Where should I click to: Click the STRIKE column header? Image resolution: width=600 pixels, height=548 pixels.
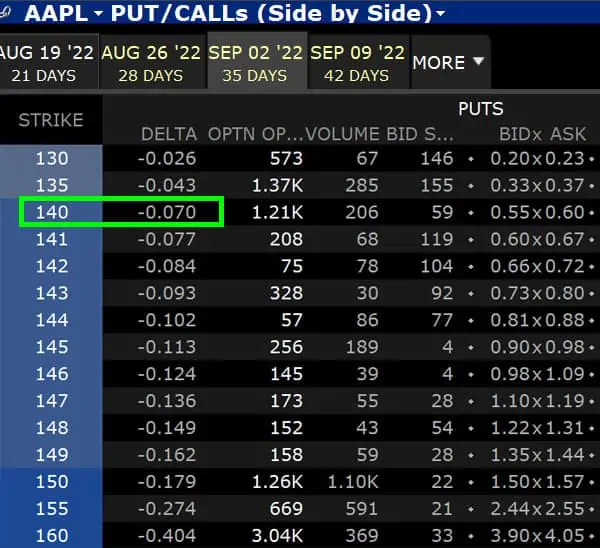[50, 121]
